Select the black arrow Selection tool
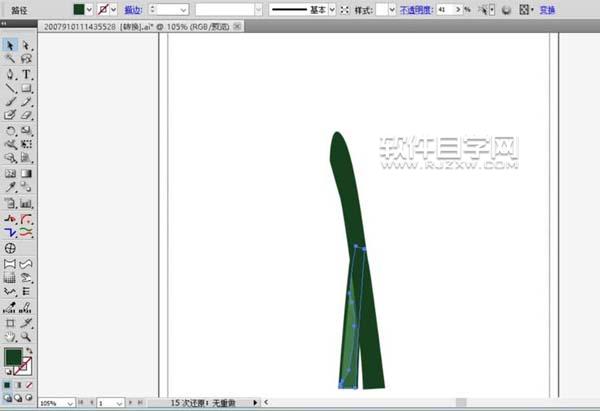Screen dimensions: 600x411 point(10,45)
